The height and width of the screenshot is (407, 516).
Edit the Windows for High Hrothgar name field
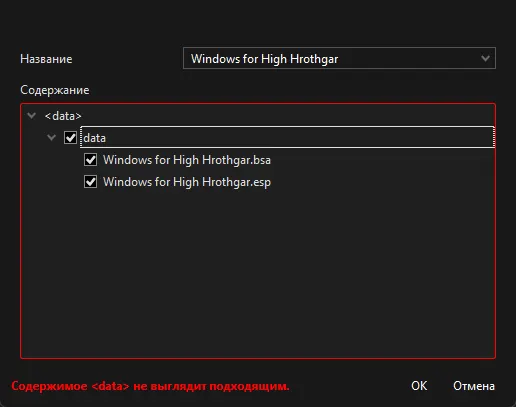[x=339, y=58]
